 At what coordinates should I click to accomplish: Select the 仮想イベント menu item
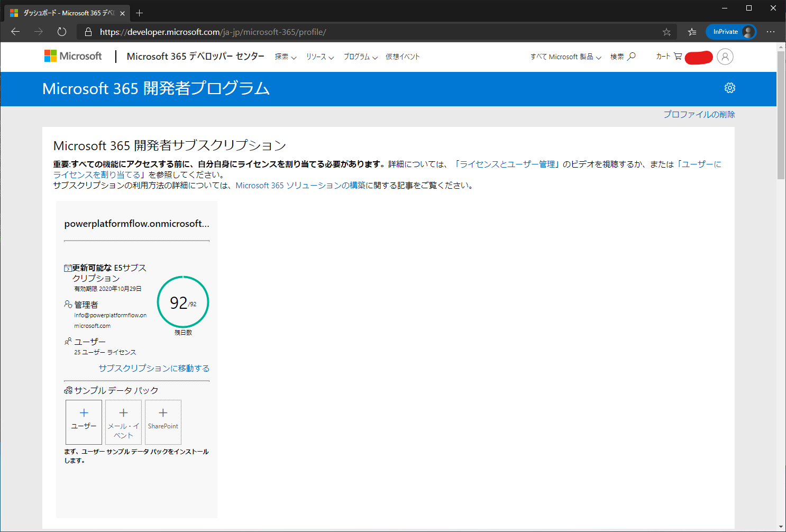402,57
